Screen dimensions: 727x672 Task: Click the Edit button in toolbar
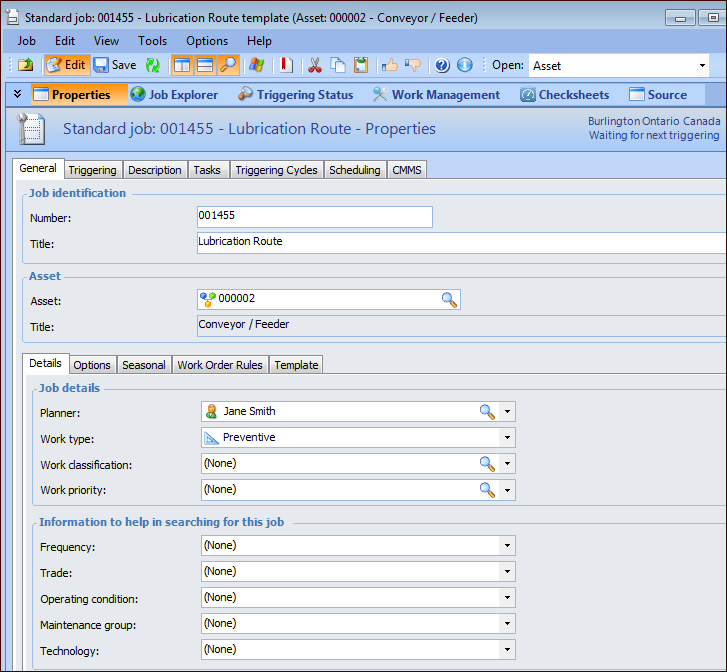(x=67, y=65)
